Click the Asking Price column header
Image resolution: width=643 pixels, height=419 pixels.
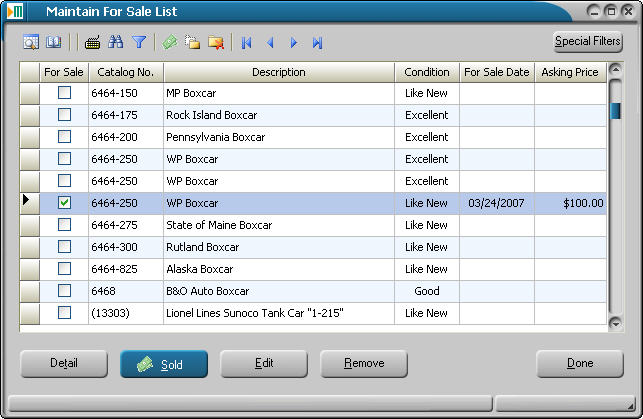(x=570, y=73)
